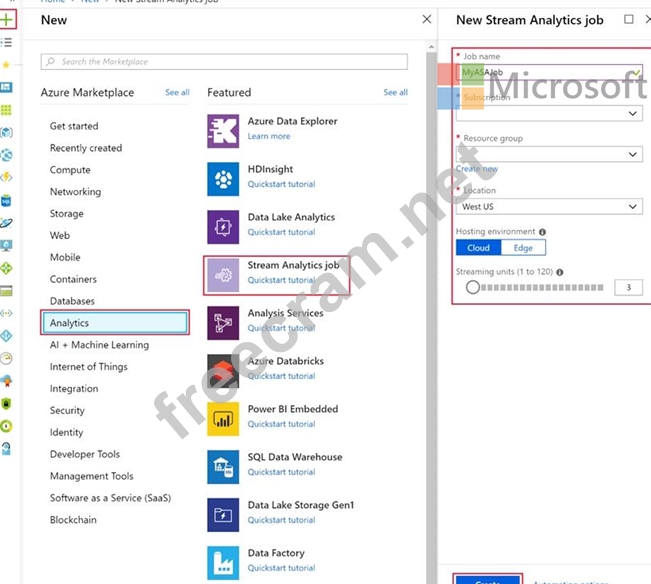Image resolution: width=651 pixels, height=584 pixels.
Task: Show info for Hosting environment
Action: point(542,232)
